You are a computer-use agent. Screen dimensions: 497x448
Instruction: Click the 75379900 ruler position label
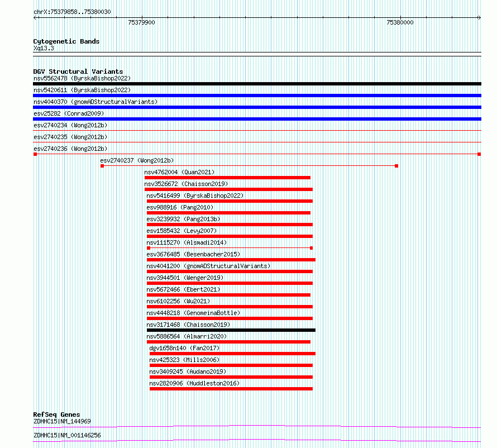click(141, 22)
